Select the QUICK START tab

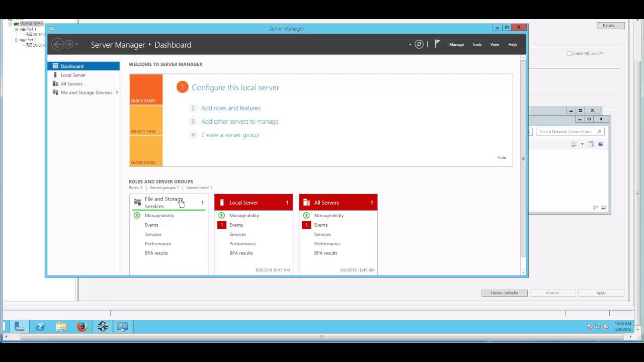pyautogui.click(x=146, y=89)
